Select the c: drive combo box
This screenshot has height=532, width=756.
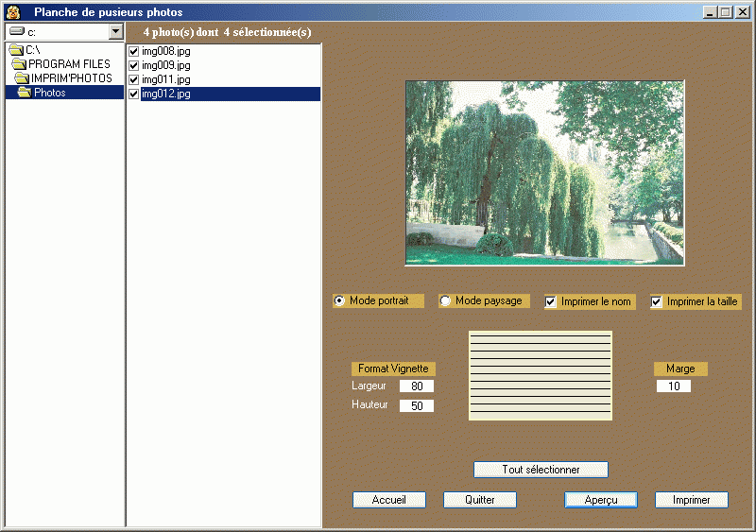pos(64,32)
